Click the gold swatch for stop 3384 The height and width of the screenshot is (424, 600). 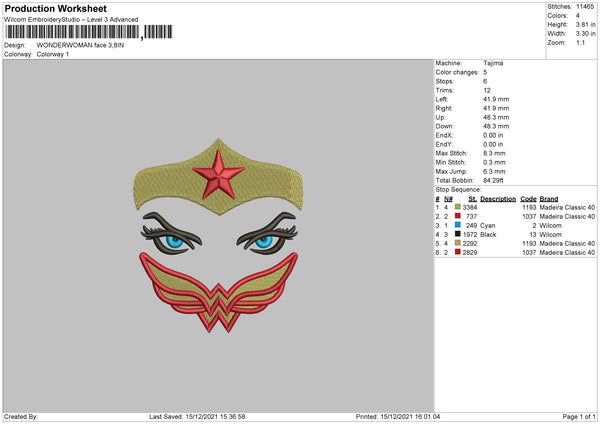(x=457, y=207)
